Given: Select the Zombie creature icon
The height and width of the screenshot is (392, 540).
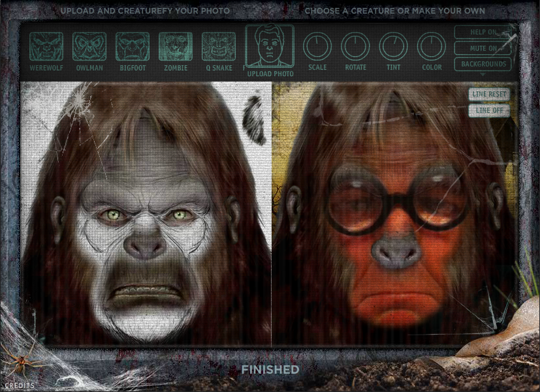Looking at the screenshot, I should coord(175,46).
